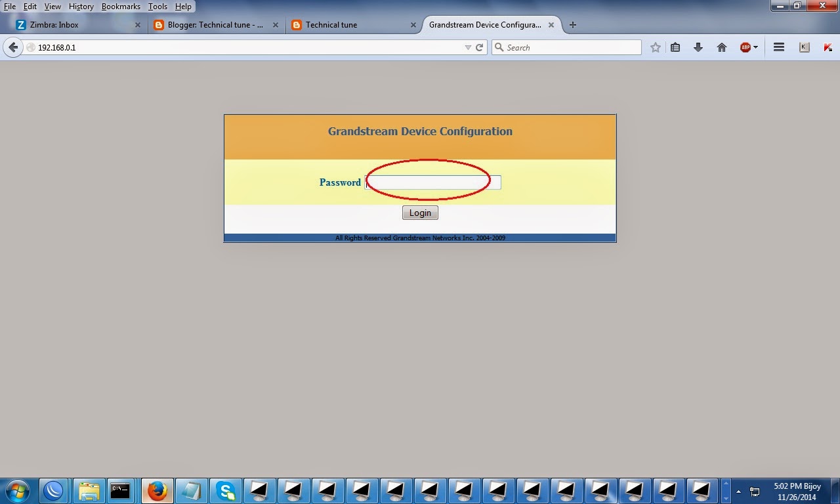
Task: Click the Login button
Action: 420,213
